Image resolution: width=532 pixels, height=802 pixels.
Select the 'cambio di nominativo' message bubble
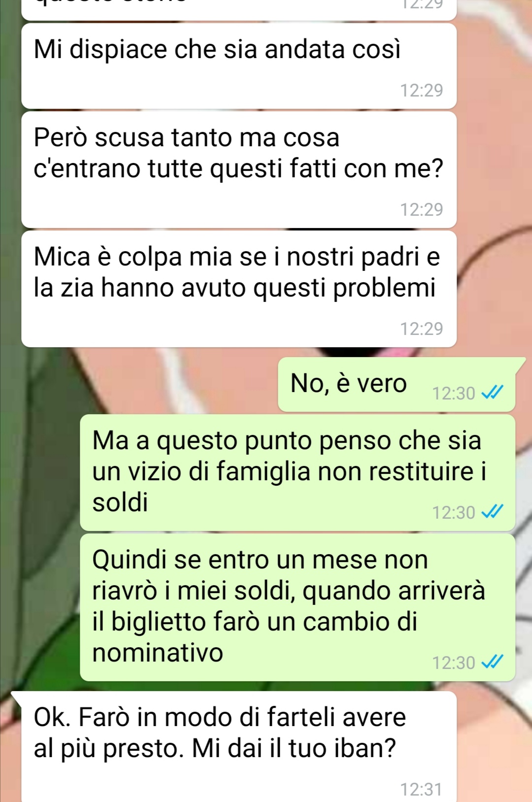coord(298,607)
